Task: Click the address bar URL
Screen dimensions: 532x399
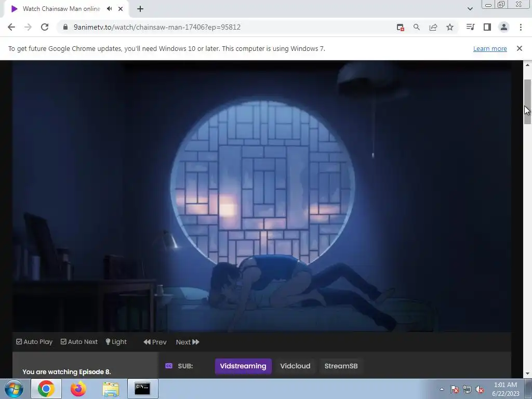Action: click(157, 27)
